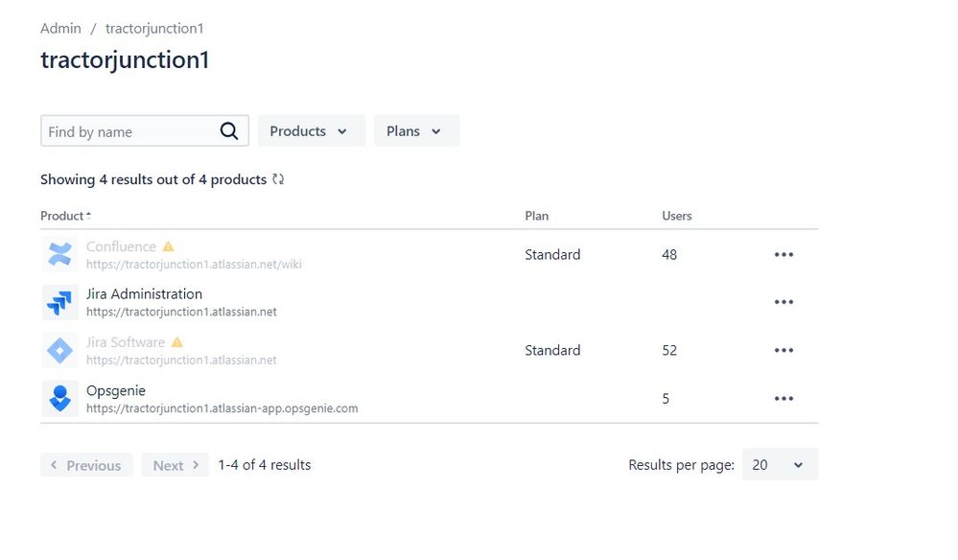Image resolution: width=958 pixels, height=560 pixels.
Task: Open the Plans filter dropdown
Action: pyautogui.click(x=416, y=130)
